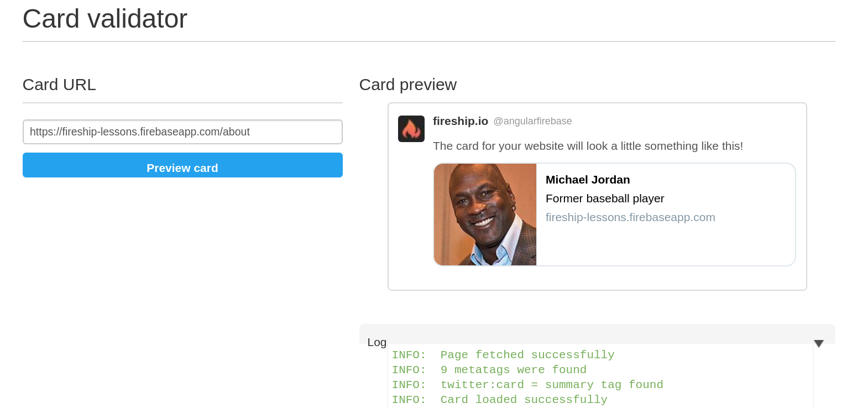Click the Preview card button

182,165
